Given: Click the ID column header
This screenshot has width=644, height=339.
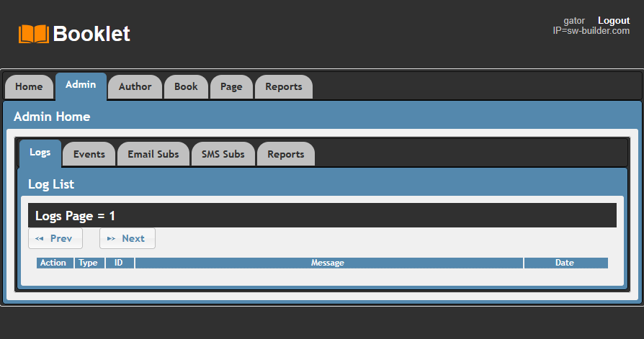Looking at the screenshot, I should pos(120,263).
